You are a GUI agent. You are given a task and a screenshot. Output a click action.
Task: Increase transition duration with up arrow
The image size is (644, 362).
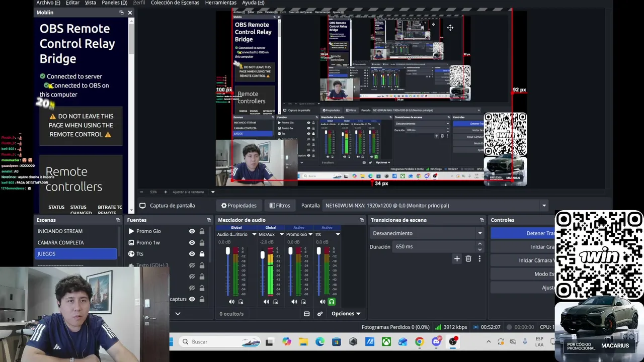[x=479, y=244]
